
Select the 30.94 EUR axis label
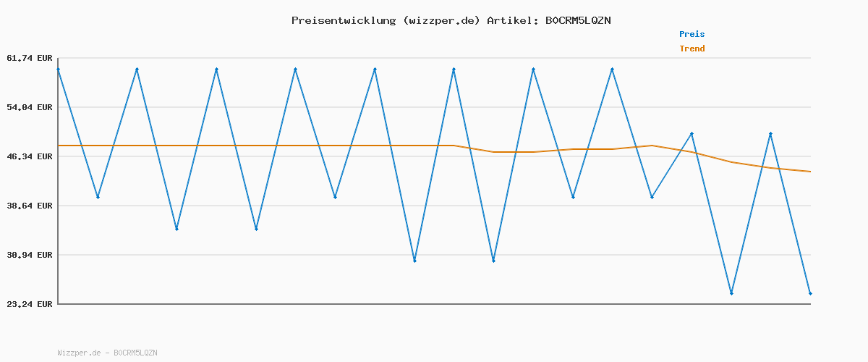coord(30,255)
